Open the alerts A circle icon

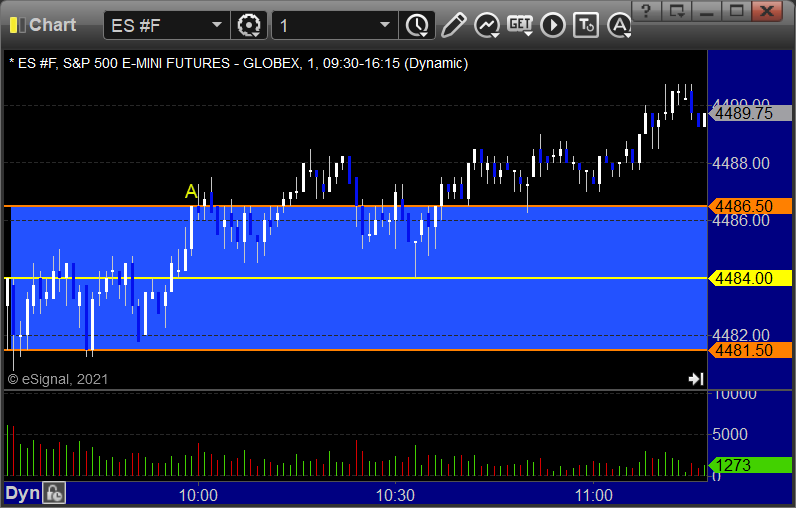619,25
